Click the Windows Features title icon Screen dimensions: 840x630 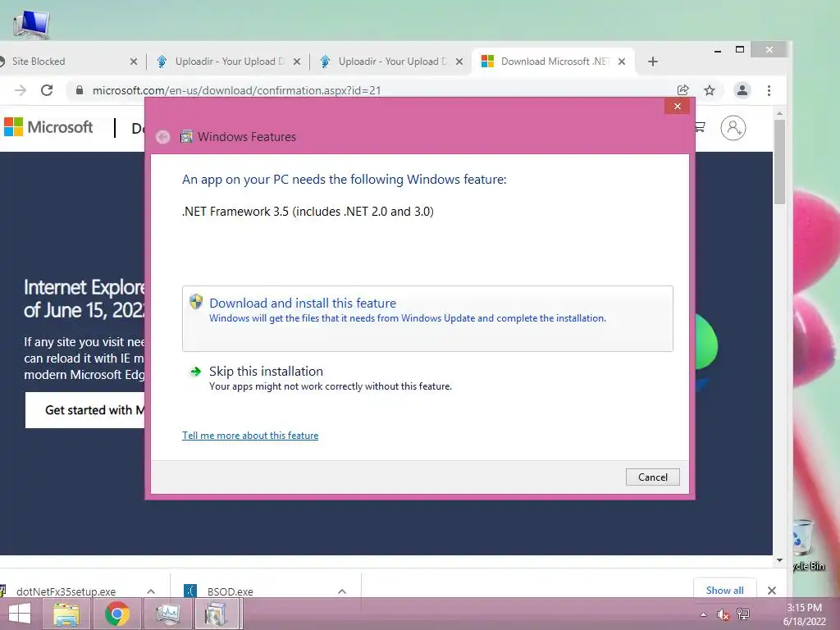(x=186, y=137)
